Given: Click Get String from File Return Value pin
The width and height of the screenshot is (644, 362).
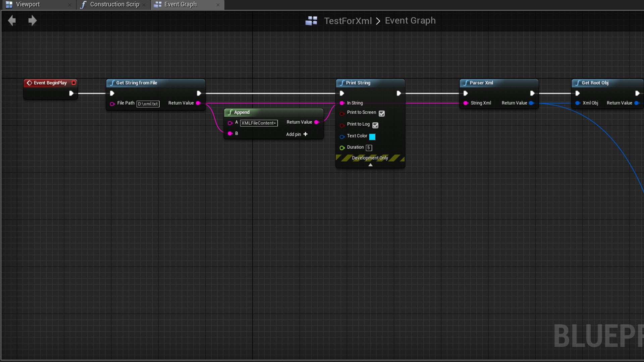Looking at the screenshot, I should tap(198, 103).
